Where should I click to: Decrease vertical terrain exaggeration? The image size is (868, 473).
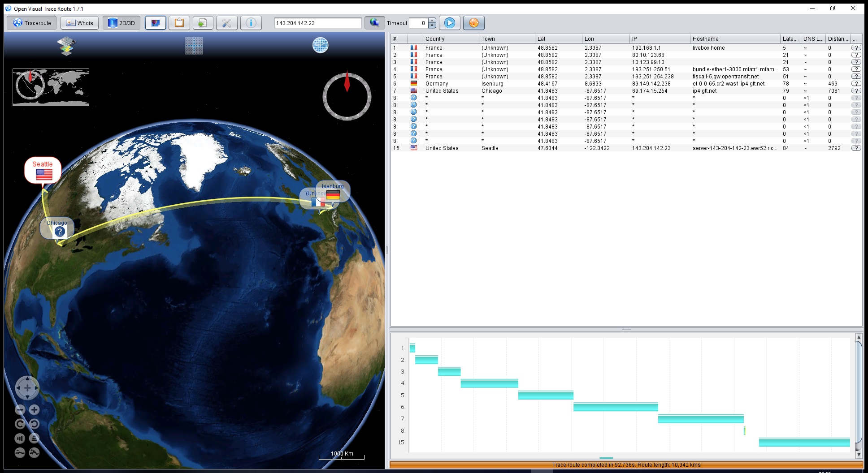click(x=20, y=453)
